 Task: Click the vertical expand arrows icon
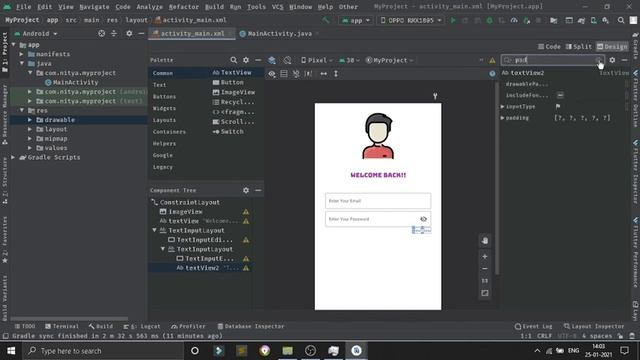tap(336, 74)
